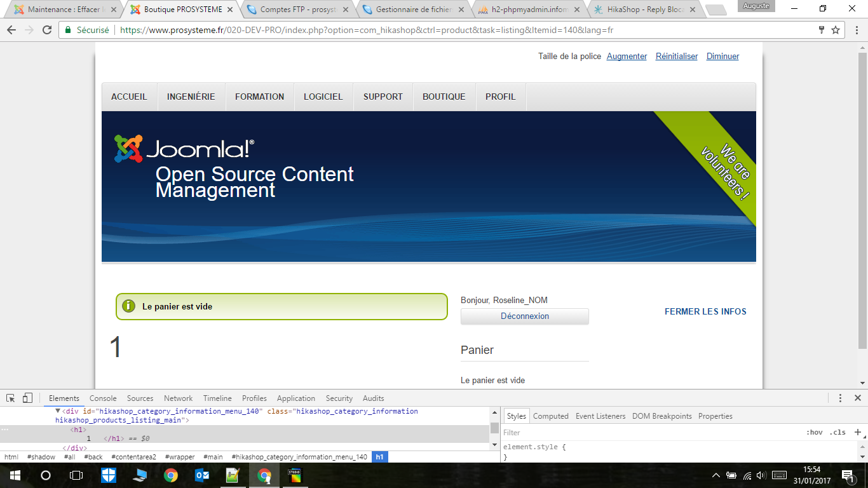Click the plus icon for new style rule

[x=857, y=432]
